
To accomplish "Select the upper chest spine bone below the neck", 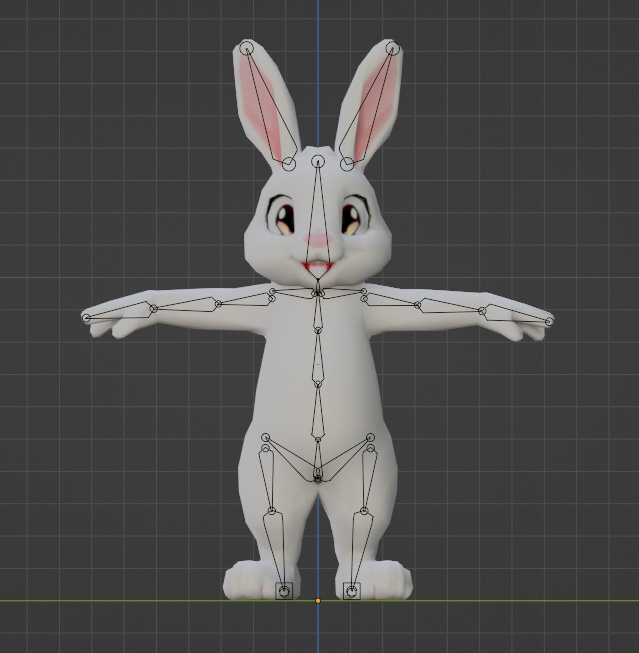I will tap(318, 311).
